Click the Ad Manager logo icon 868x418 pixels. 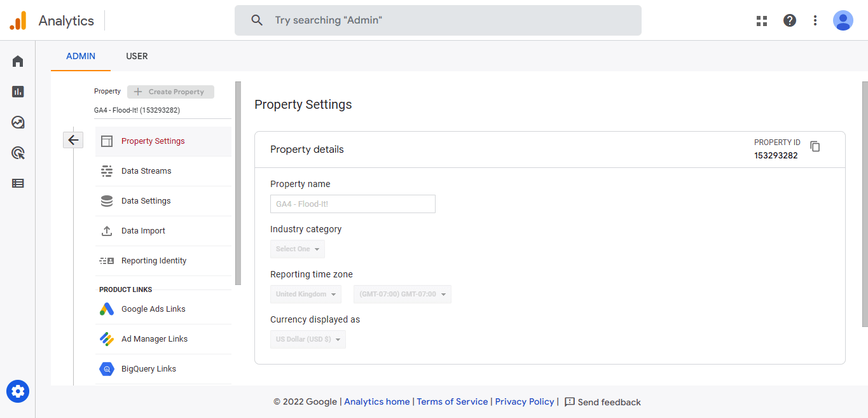tap(107, 339)
